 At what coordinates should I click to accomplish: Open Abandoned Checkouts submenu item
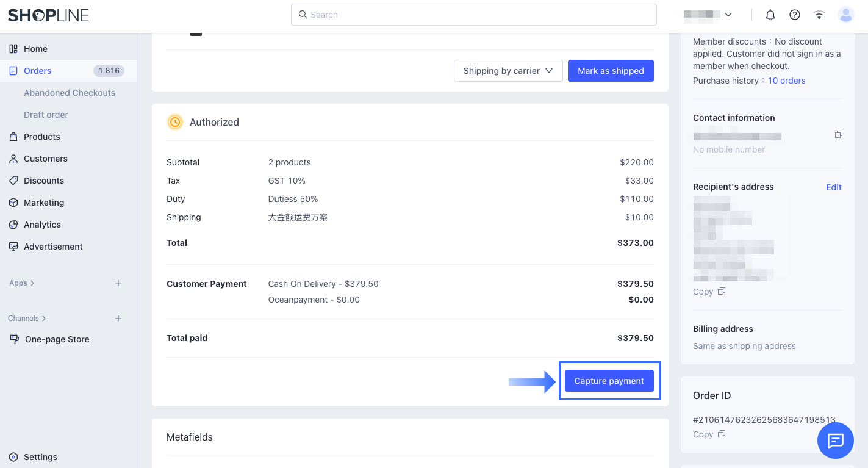click(70, 93)
